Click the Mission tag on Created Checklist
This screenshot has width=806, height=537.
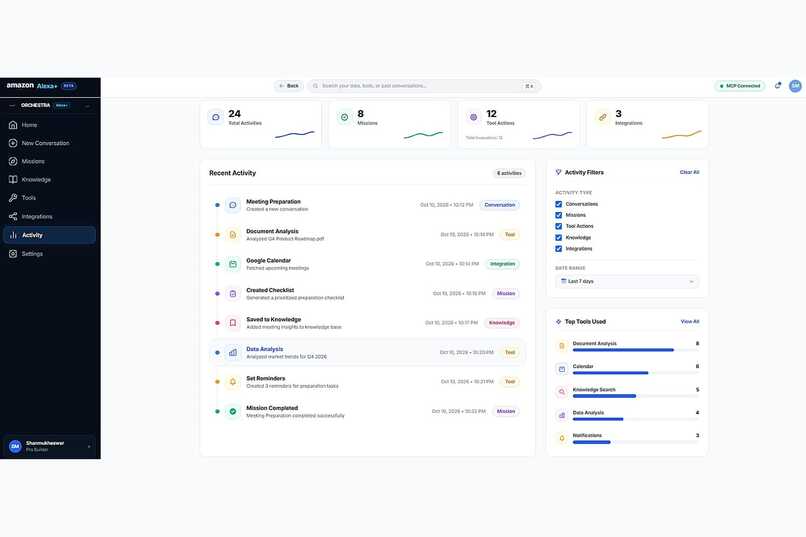506,293
